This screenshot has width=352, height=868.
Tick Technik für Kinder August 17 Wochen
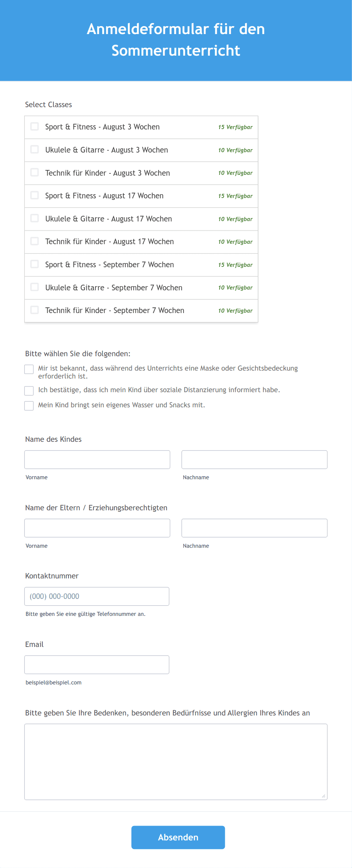point(34,241)
